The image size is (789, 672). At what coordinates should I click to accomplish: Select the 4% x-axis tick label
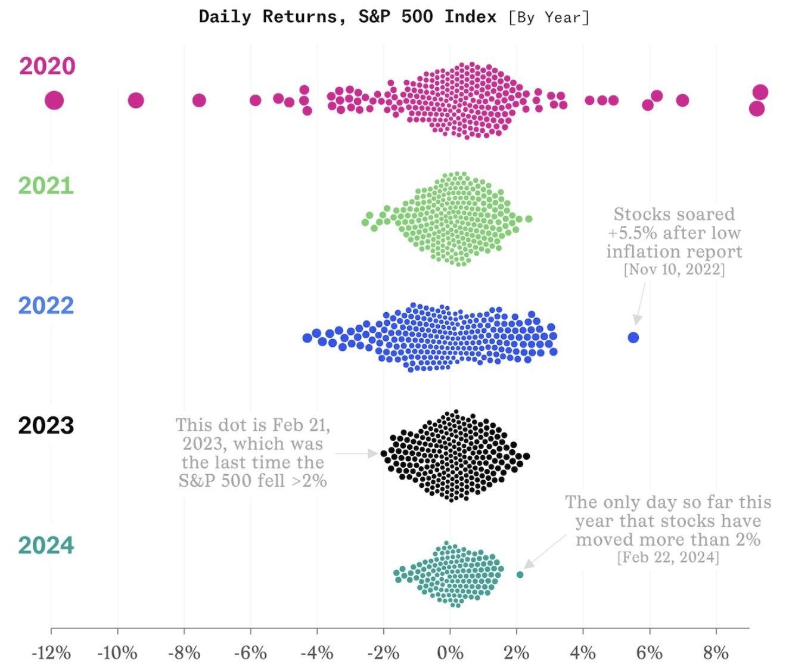(x=583, y=654)
